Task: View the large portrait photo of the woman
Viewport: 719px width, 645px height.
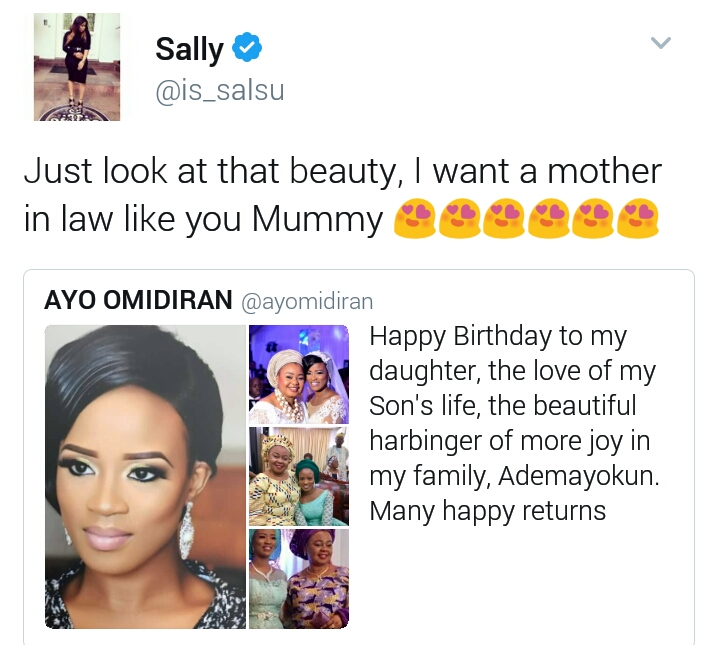Action: click(x=146, y=477)
